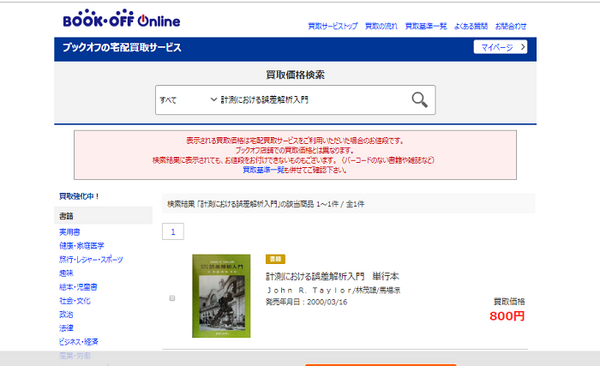The image size is (600, 366).
Task: Click the 書籍 yellow tag
Action: (275, 259)
